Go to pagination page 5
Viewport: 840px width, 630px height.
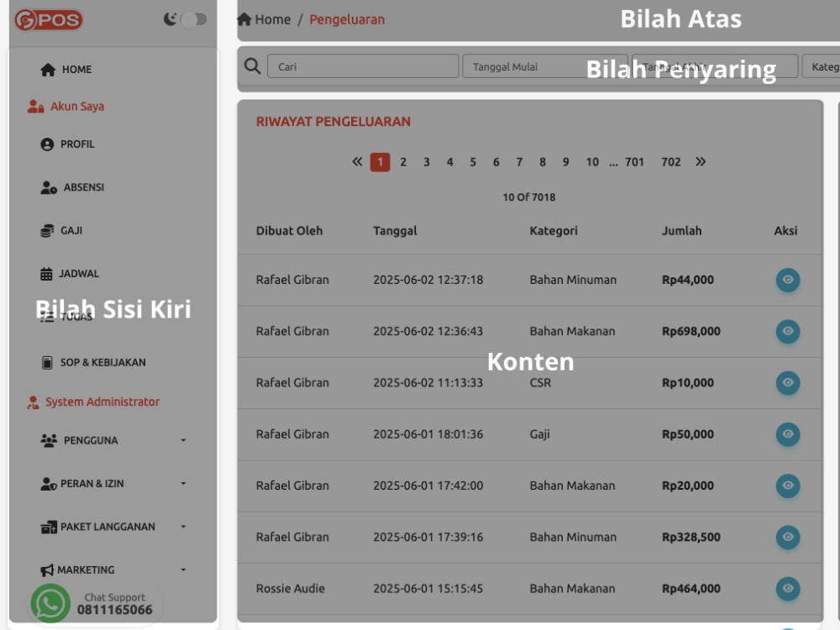pyautogui.click(x=473, y=162)
